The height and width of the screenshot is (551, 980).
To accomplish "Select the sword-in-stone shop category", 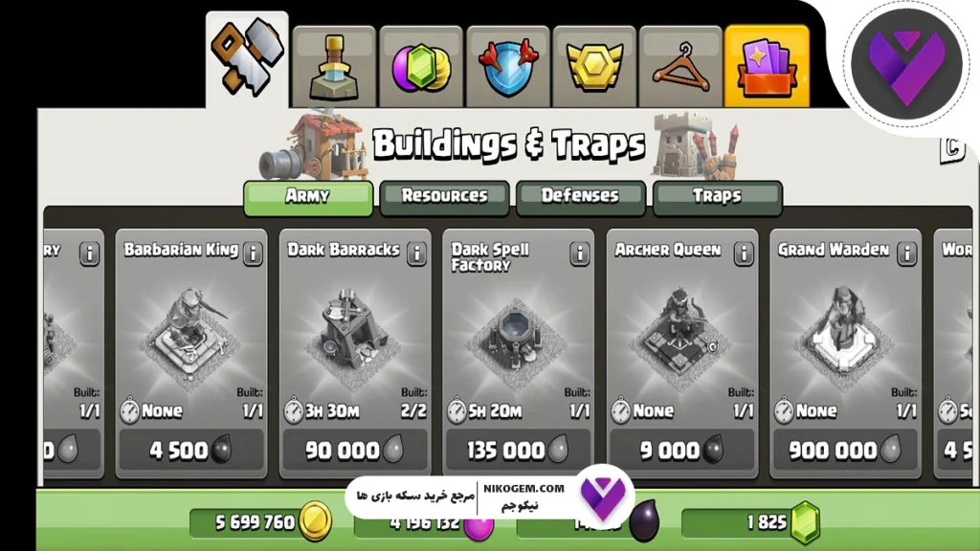I will 334,67.
